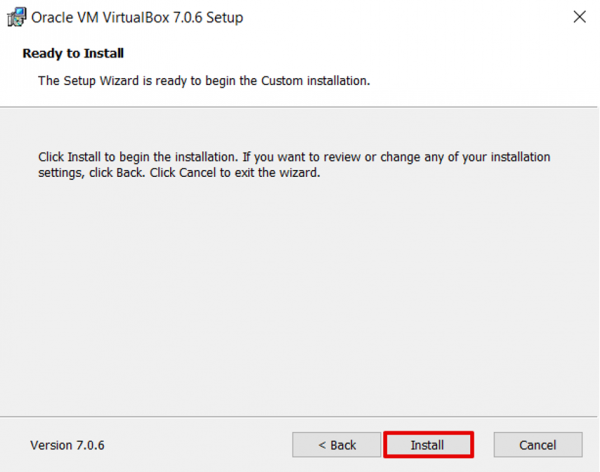600x472 pixels.
Task: Click the separator line above the buttons
Action: 300,416
